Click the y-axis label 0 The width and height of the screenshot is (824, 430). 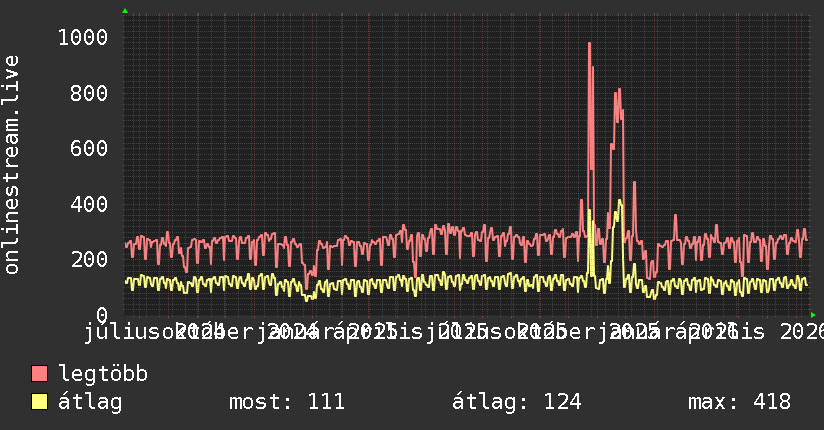coord(102,315)
